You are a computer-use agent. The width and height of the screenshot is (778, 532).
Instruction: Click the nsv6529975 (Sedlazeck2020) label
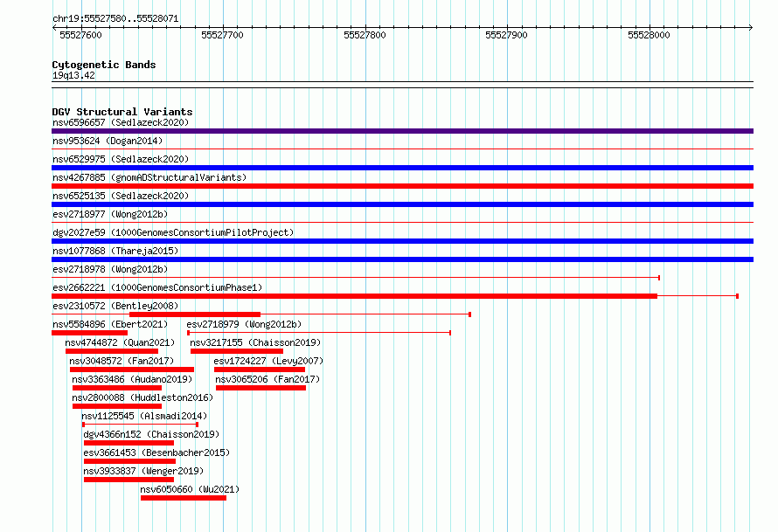click(x=121, y=159)
